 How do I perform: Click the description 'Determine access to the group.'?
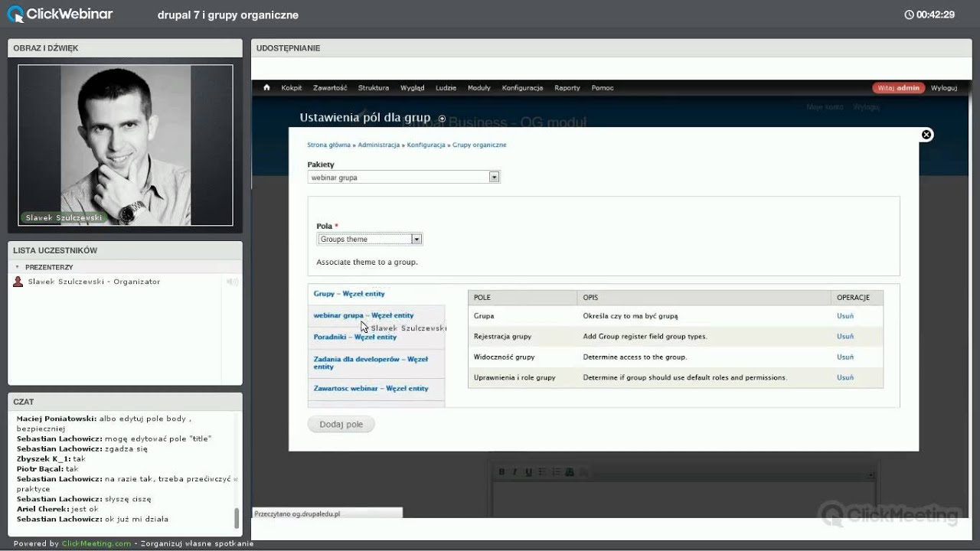click(x=635, y=357)
